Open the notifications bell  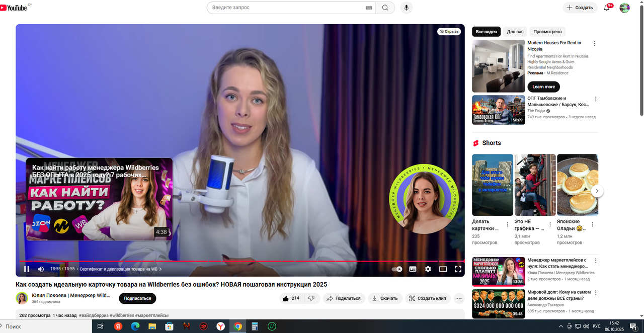pos(607,8)
